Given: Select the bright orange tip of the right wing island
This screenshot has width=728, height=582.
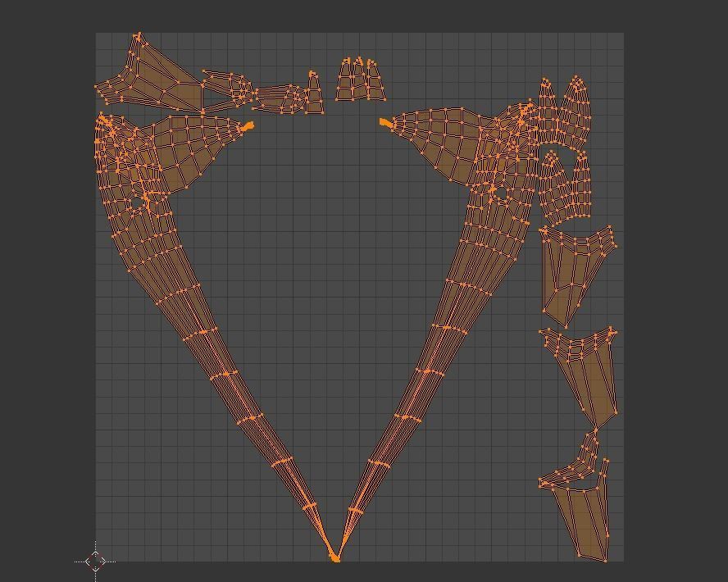Looking at the screenshot, I should click(384, 122).
